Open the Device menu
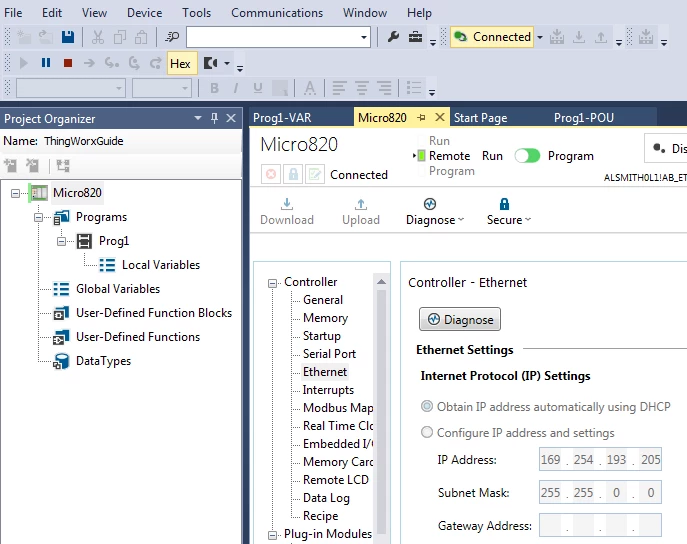Image resolution: width=687 pixels, height=544 pixels. pyautogui.click(x=145, y=13)
